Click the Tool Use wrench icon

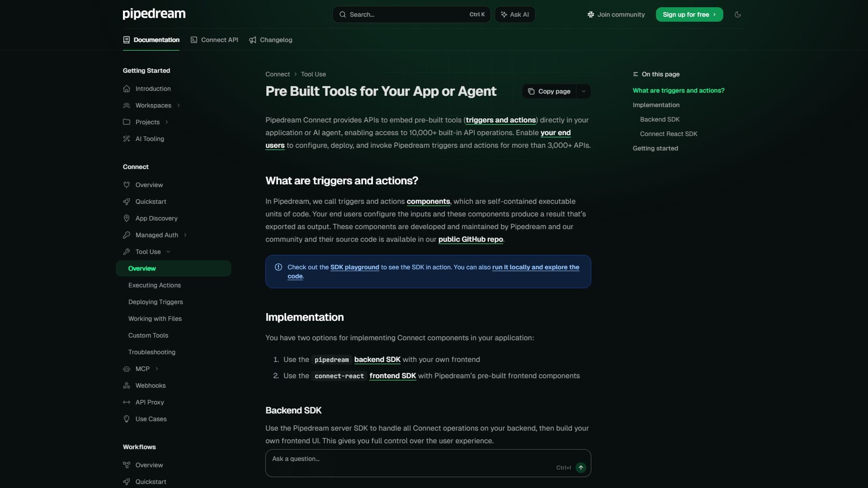pyautogui.click(x=127, y=252)
